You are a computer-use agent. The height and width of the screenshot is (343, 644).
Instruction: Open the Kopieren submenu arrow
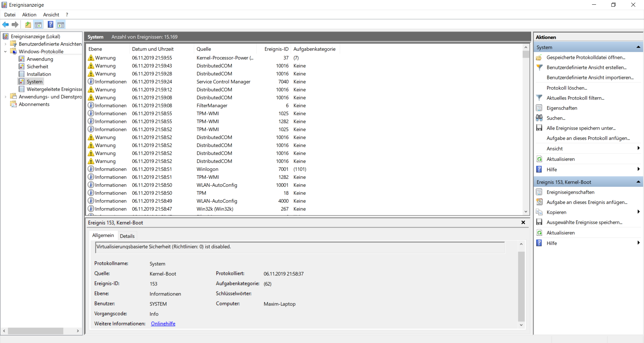[x=639, y=212]
